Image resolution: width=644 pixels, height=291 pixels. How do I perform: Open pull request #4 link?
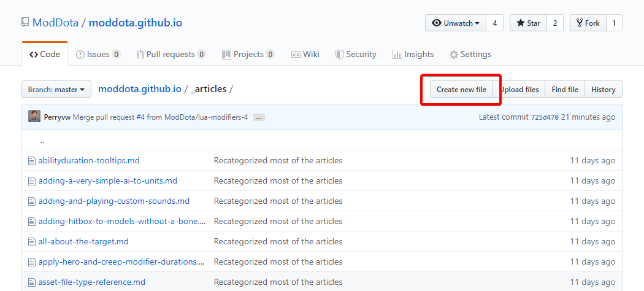pyautogui.click(x=140, y=117)
